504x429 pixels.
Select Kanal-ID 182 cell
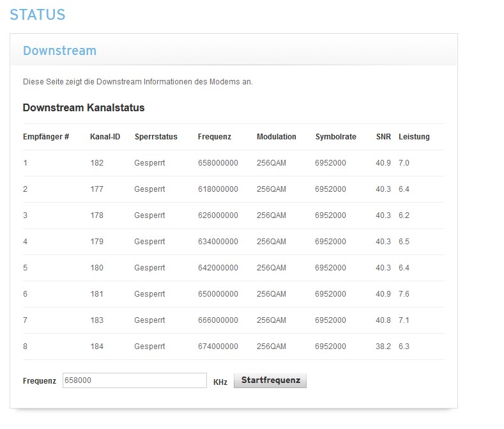point(96,163)
